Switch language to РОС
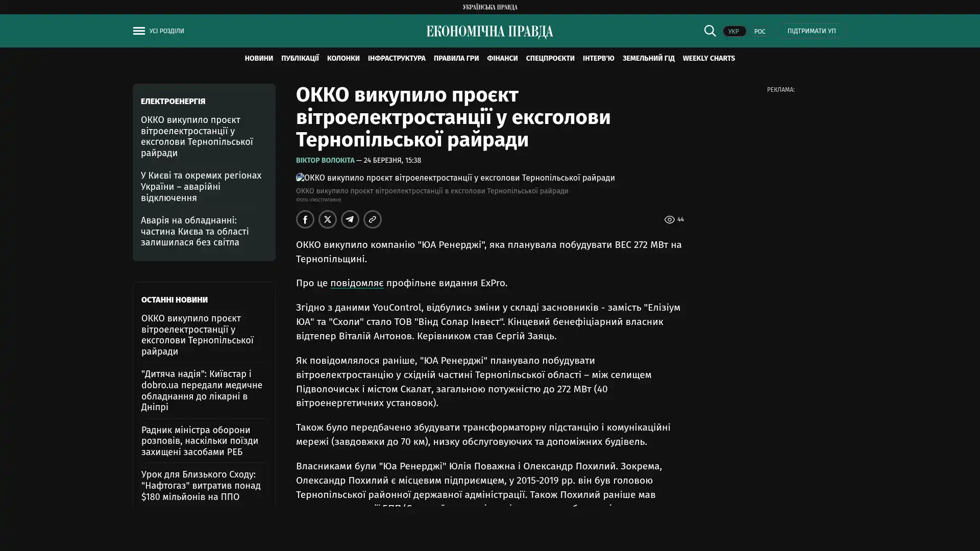The image size is (980, 551). (759, 31)
